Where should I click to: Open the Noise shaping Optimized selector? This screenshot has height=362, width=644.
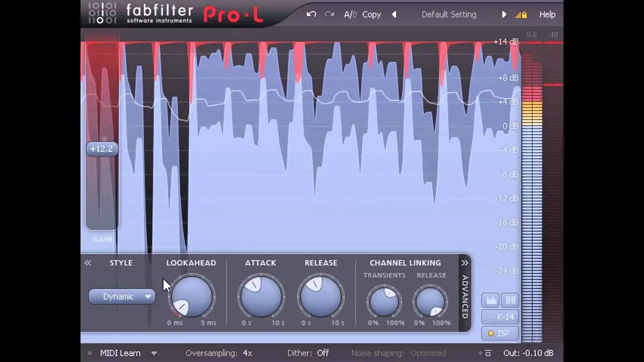click(398, 353)
